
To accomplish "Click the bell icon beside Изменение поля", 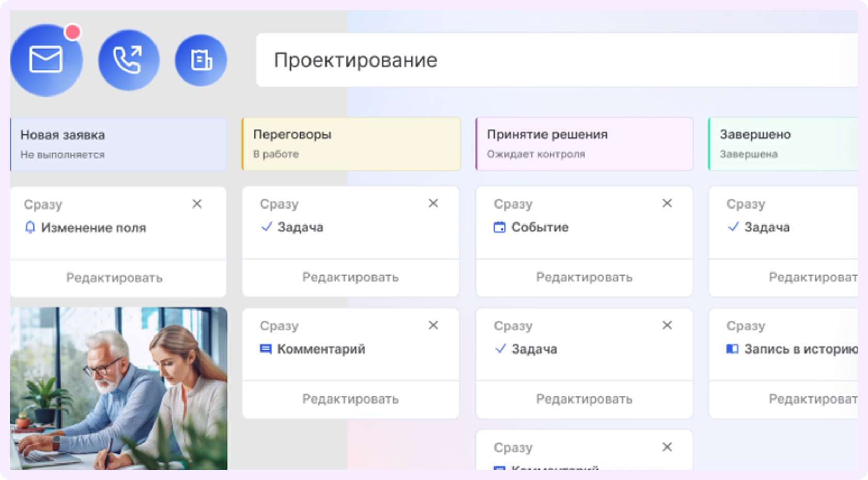I will pos(30,228).
